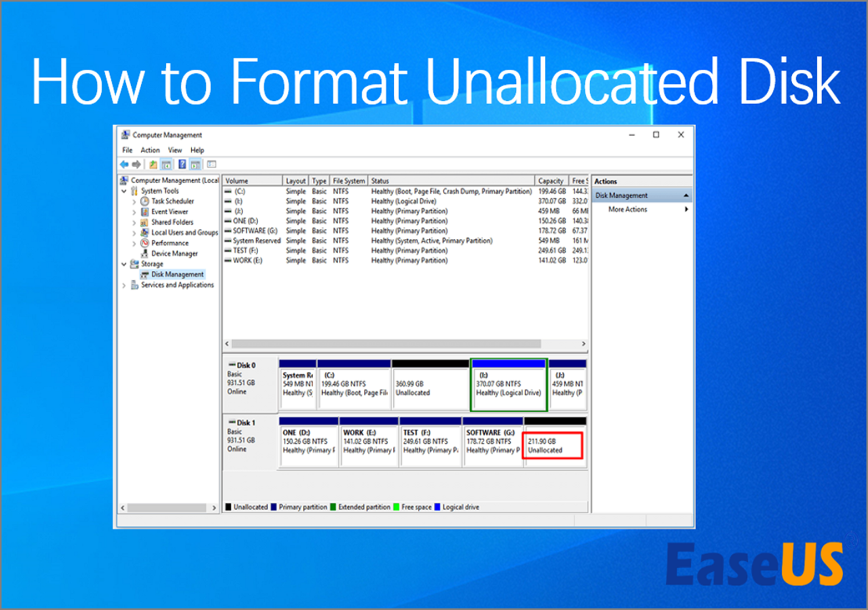Select the (C:) volume row in list
This screenshot has height=610, width=868.
point(404,192)
